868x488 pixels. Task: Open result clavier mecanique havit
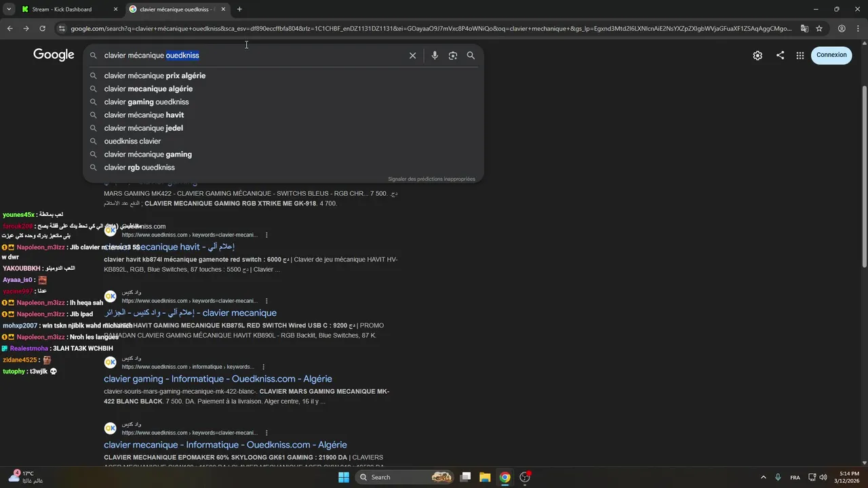(170, 247)
